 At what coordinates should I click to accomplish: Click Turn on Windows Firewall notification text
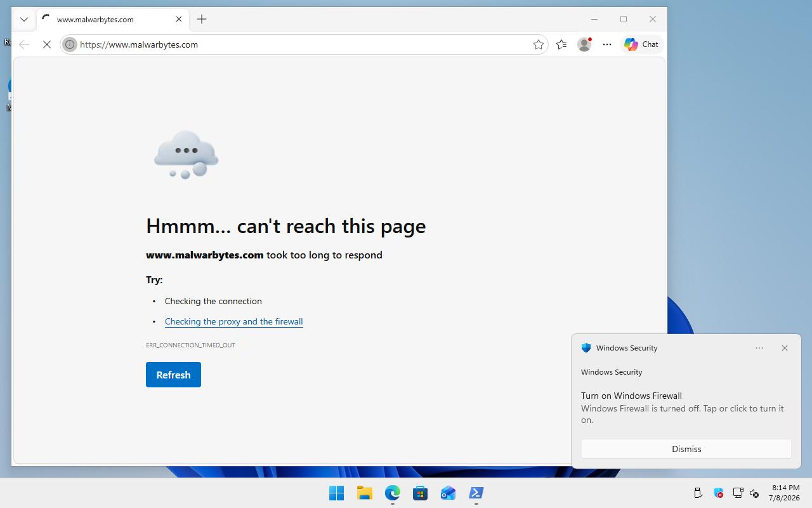click(x=631, y=396)
